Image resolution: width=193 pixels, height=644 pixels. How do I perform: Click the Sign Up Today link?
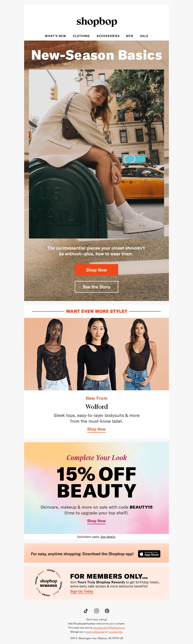[82, 591]
